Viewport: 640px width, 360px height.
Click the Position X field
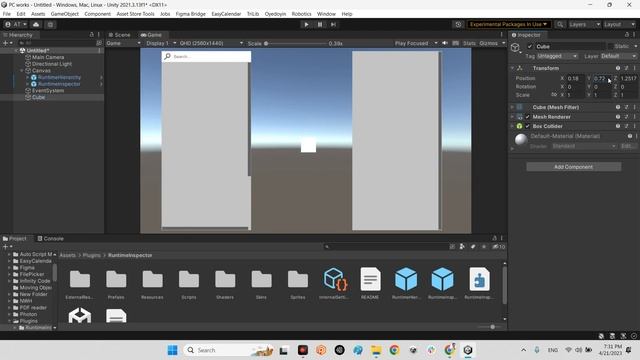pos(576,78)
